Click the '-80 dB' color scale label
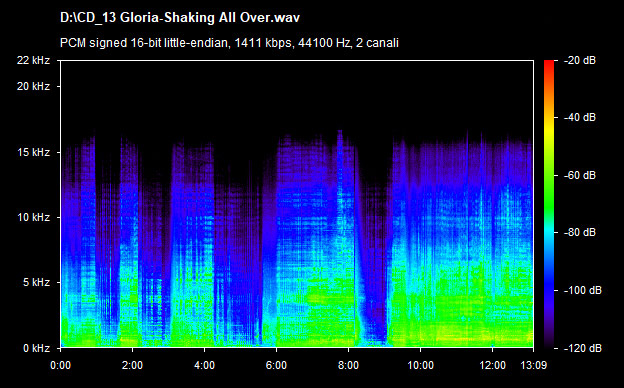The image size is (624, 388). pos(580,232)
